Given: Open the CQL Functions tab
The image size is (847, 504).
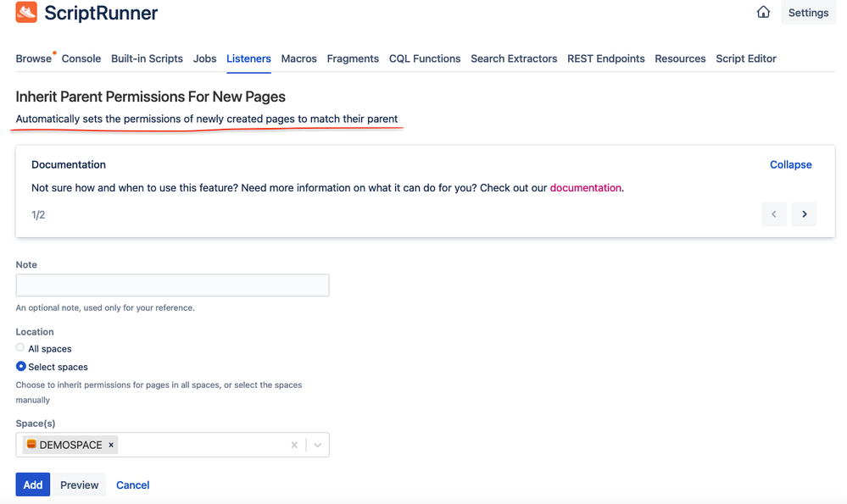Looking at the screenshot, I should point(425,58).
